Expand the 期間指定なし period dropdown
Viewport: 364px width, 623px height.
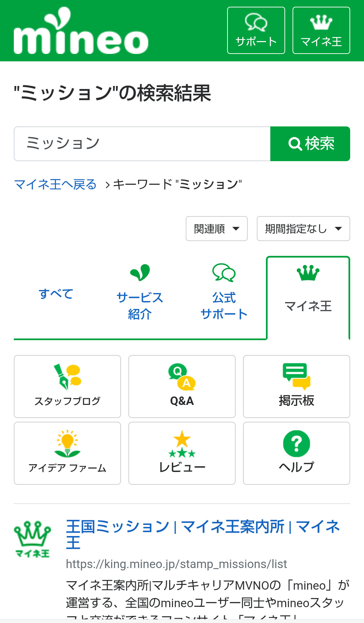(x=303, y=229)
